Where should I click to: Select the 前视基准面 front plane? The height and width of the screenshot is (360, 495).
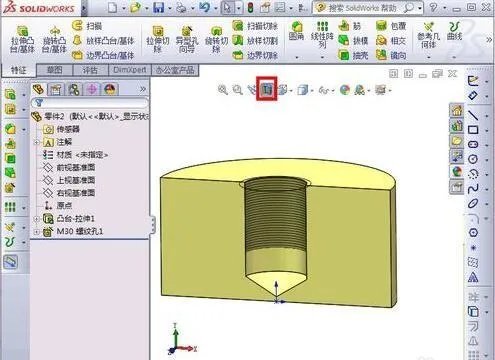point(69,167)
